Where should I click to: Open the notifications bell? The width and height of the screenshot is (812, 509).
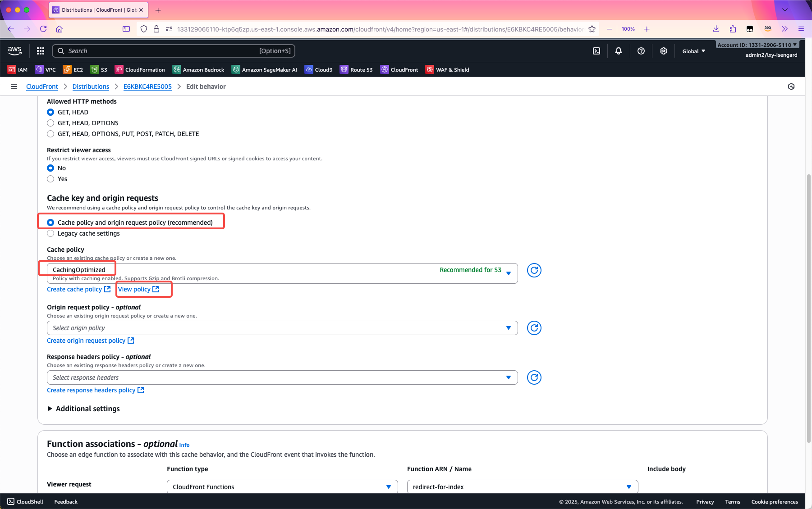[619, 51]
